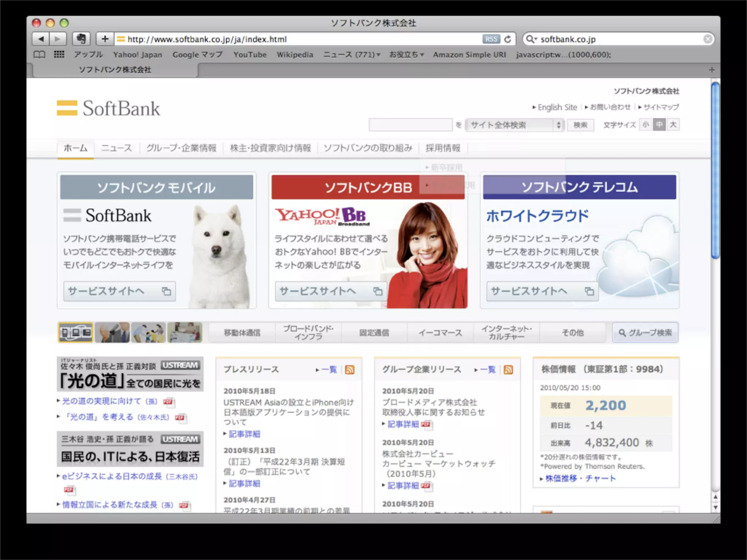The height and width of the screenshot is (560, 747).
Task: Open the サイト全体検索 dropdown
Action: [515, 125]
